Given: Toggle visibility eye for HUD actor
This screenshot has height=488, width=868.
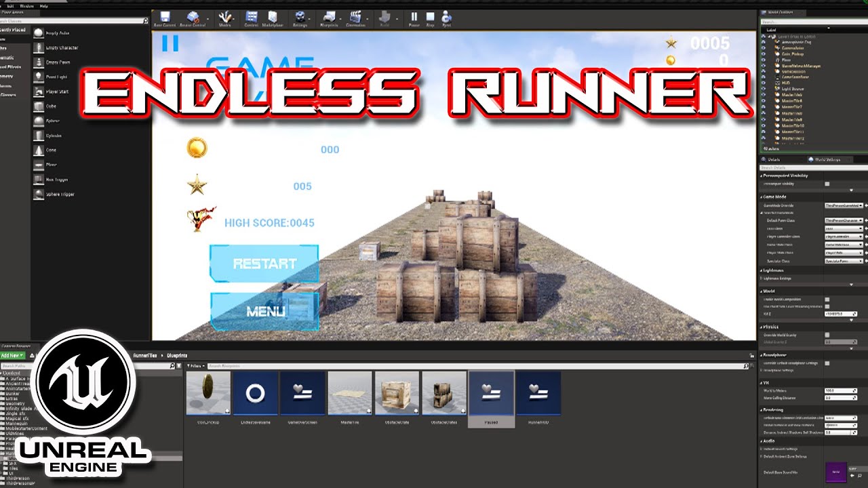Looking at the screenshot, I should tap(763, 83).
